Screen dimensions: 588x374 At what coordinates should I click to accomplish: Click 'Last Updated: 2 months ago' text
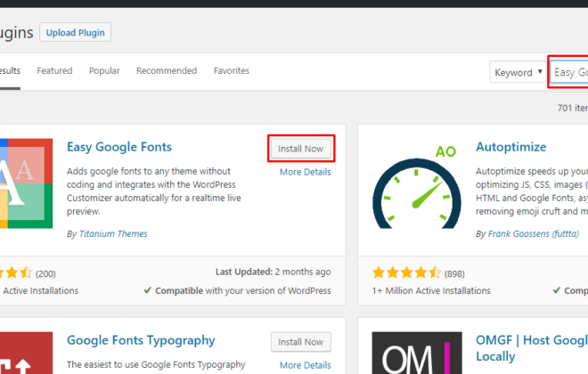273,272
